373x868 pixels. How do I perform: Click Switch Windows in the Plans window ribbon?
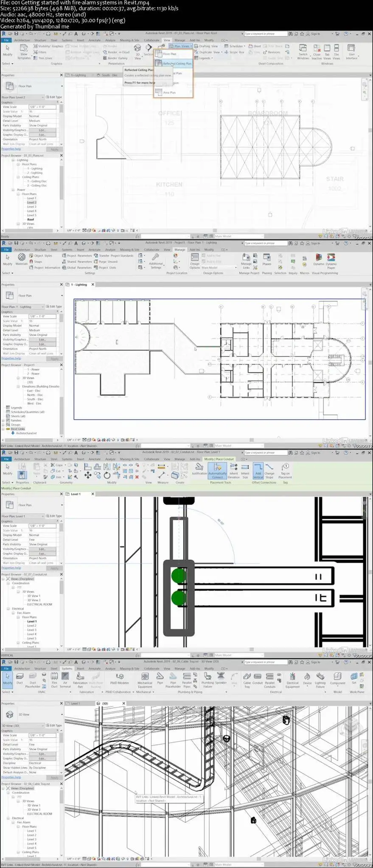tap(303, 52)
